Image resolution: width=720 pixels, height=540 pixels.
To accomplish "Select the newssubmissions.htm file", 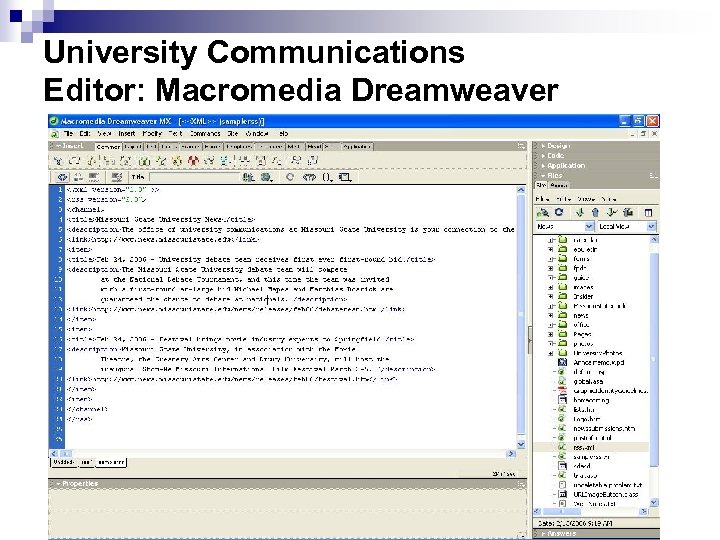I will (x=603, y=428).
